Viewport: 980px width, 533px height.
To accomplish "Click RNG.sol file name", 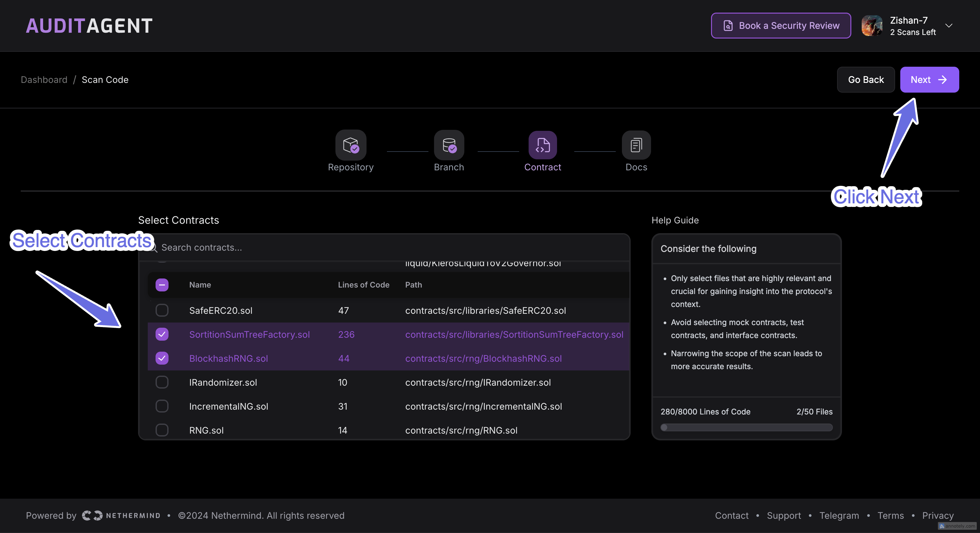I will pyautogui.click(x=206, y=430).
